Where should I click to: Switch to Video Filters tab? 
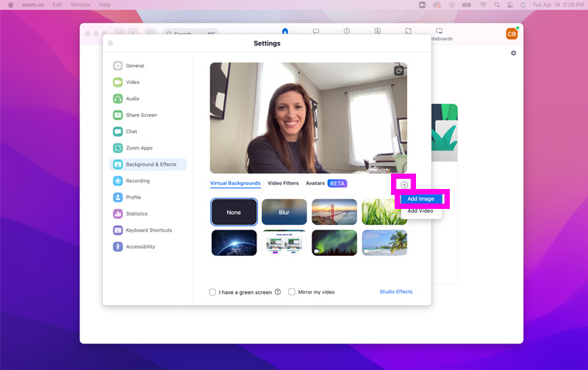pos(283,183)
